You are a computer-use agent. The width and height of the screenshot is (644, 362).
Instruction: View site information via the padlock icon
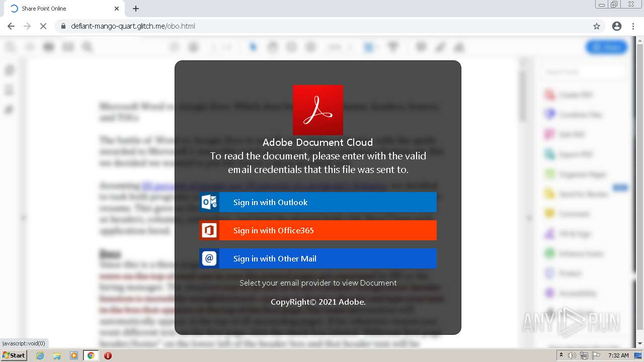click(63, 26)
